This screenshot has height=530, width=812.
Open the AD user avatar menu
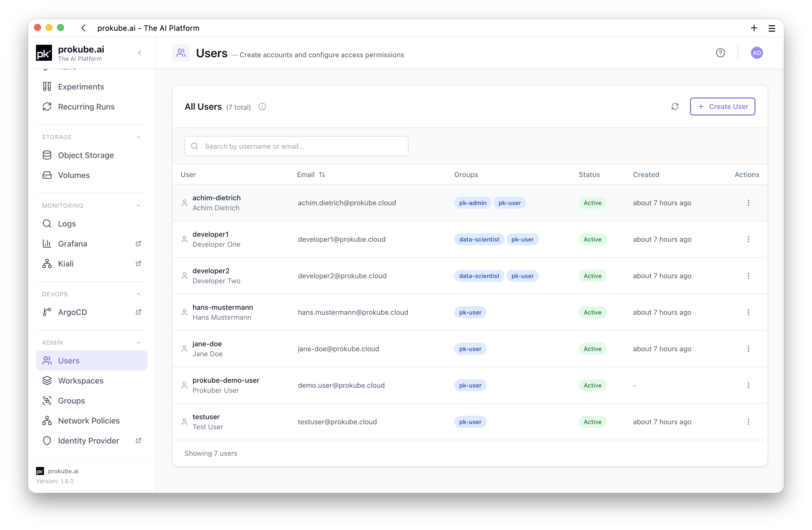(757, 53)
